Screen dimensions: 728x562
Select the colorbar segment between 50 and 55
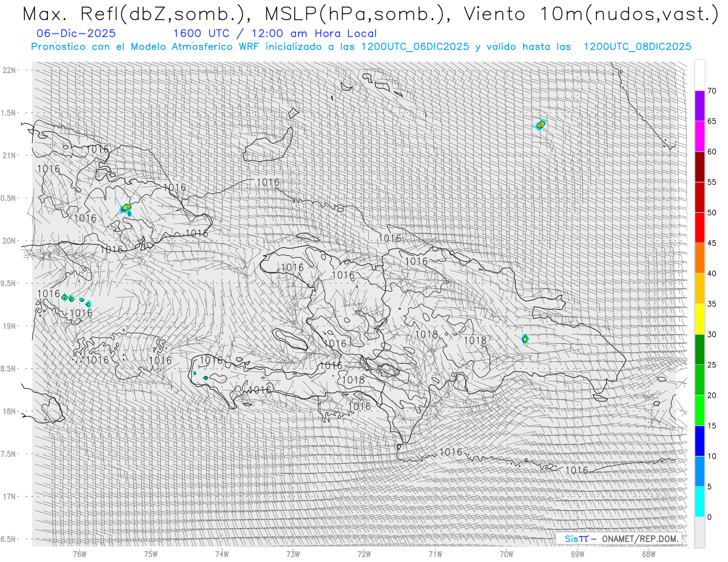tap(699, 197)
